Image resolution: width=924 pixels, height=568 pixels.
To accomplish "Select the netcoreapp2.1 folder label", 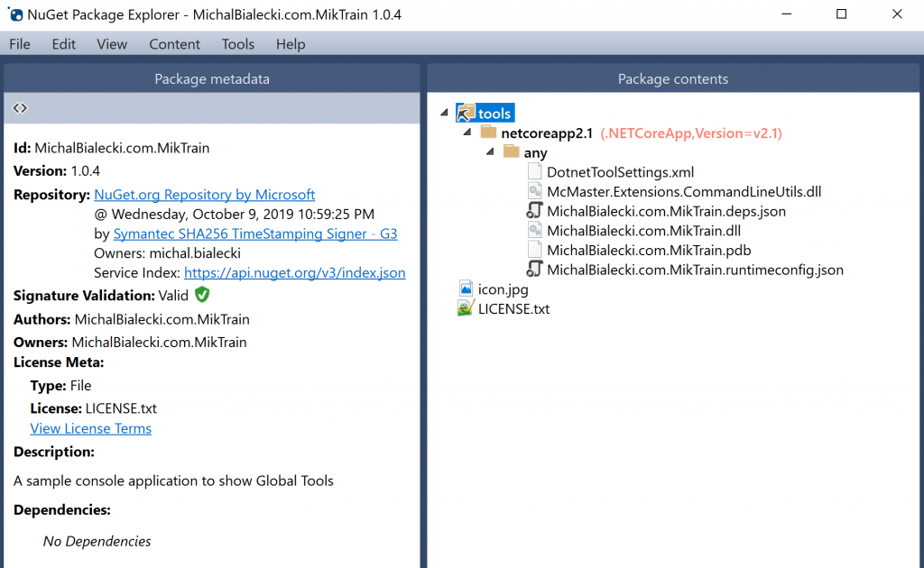I will (x=547, y=133).
